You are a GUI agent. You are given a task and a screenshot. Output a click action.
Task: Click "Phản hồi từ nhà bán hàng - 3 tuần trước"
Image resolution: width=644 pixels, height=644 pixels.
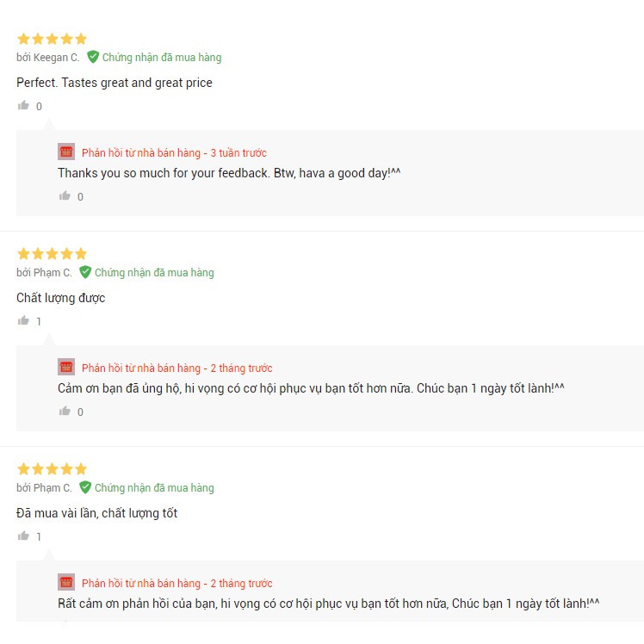(x=174, y=153)
